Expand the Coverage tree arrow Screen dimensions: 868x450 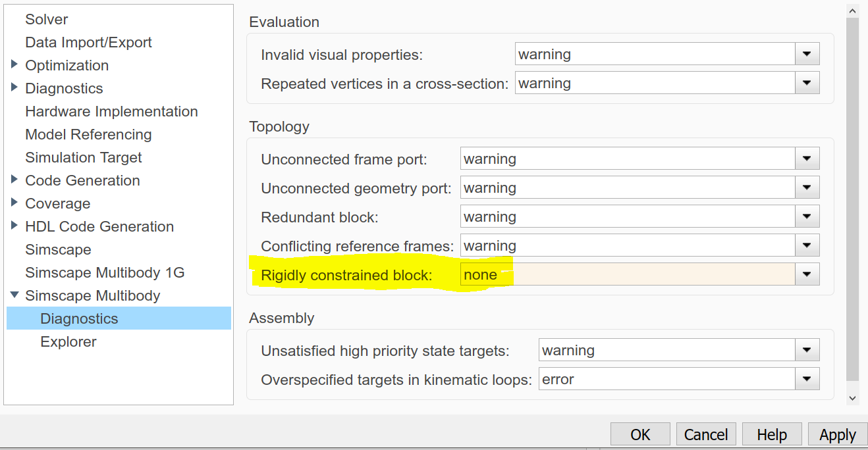click(x=14, y=203)
